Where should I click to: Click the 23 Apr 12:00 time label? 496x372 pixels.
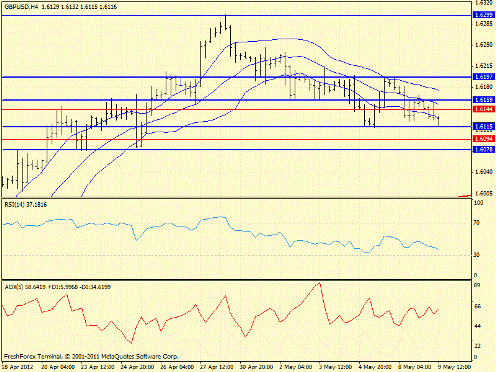point(97,367)
